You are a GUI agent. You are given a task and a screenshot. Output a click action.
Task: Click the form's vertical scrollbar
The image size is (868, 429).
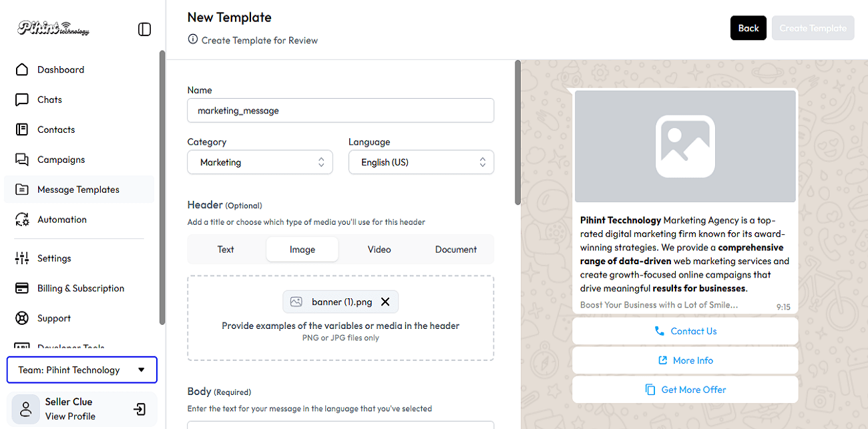tap(517, 133)
